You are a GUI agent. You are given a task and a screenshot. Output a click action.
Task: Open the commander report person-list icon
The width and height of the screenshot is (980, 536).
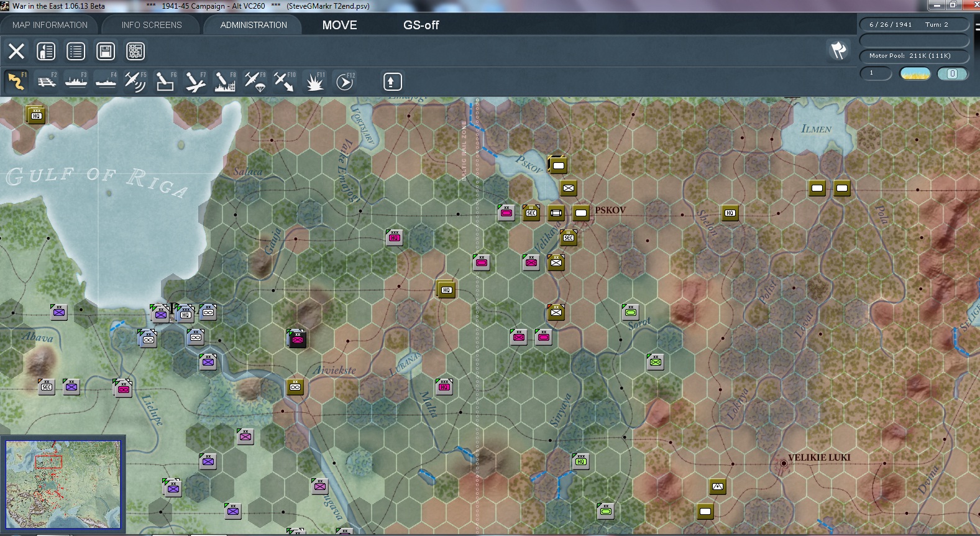coord(46,51)
